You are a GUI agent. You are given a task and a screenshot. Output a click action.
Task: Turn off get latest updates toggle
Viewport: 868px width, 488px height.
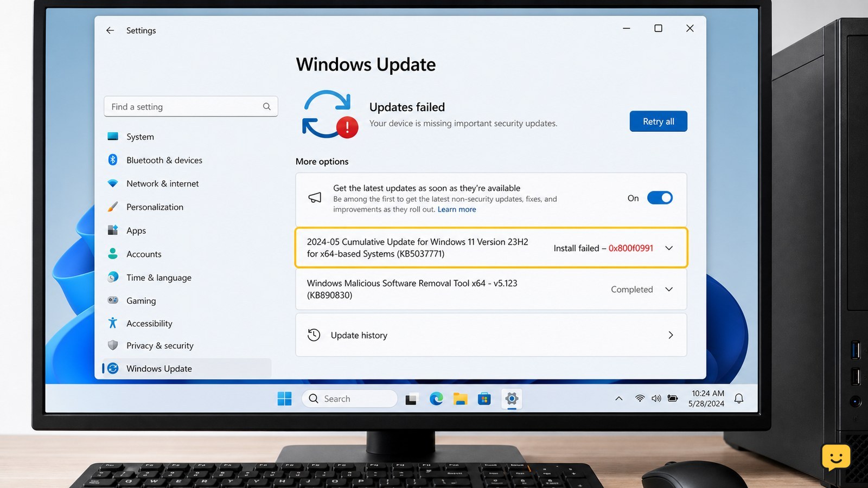(x=660, y=198)
